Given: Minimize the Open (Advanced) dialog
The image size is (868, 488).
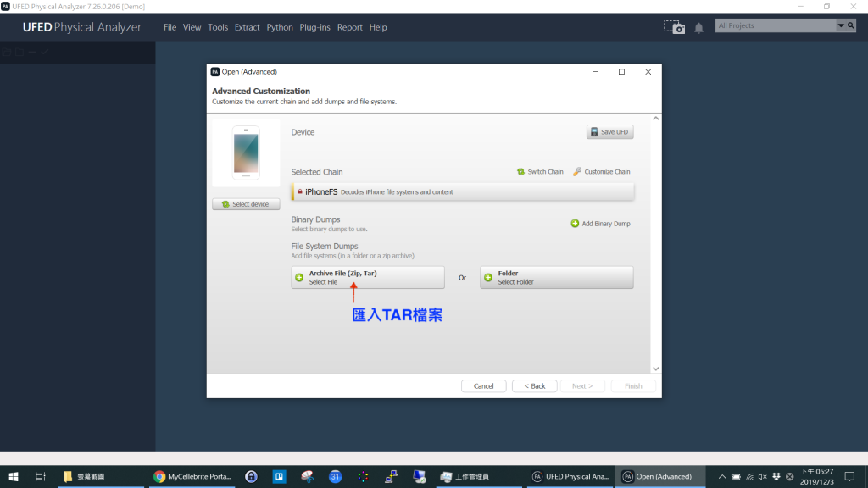Looking at the screenshot, I should click(x=595, y=72).
